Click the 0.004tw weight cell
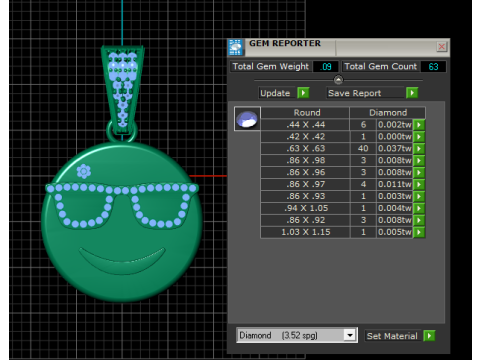Viewport: 480px width, 360px height. (x=395, y=208)
